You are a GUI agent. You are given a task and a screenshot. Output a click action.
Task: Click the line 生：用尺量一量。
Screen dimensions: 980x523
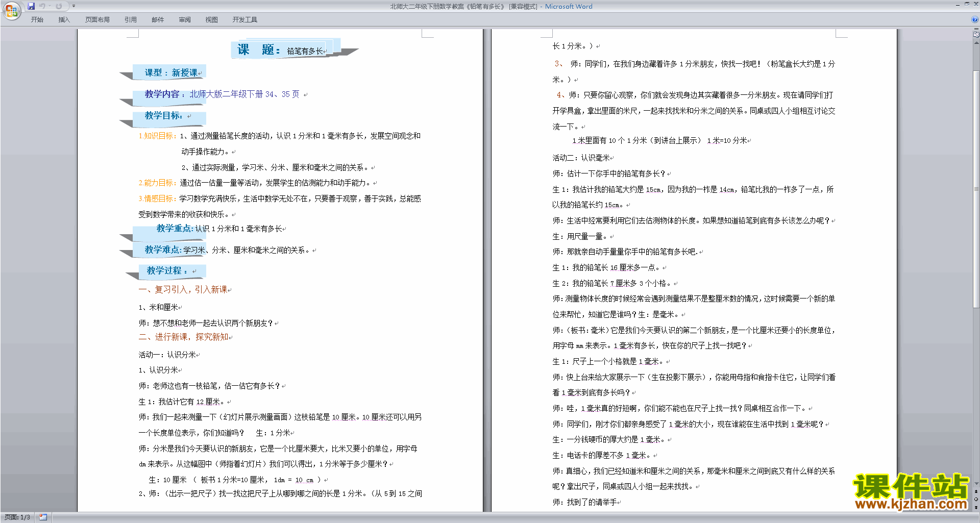coord(580,236)
